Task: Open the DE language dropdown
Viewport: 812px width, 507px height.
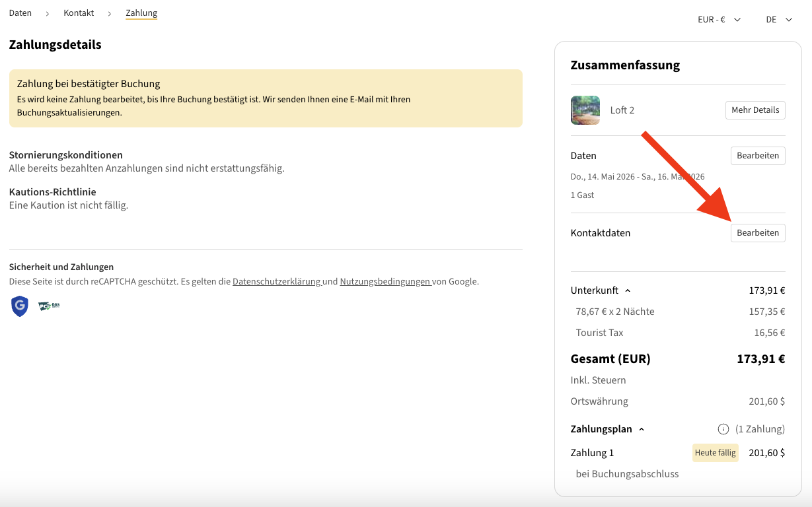Action: (x=778, y=20)
